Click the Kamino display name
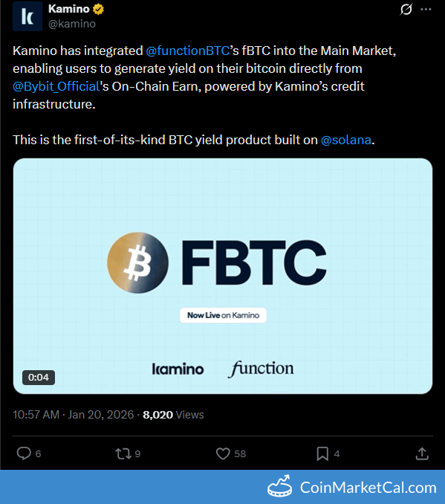The image size is (445, 504). pos(69,9)
